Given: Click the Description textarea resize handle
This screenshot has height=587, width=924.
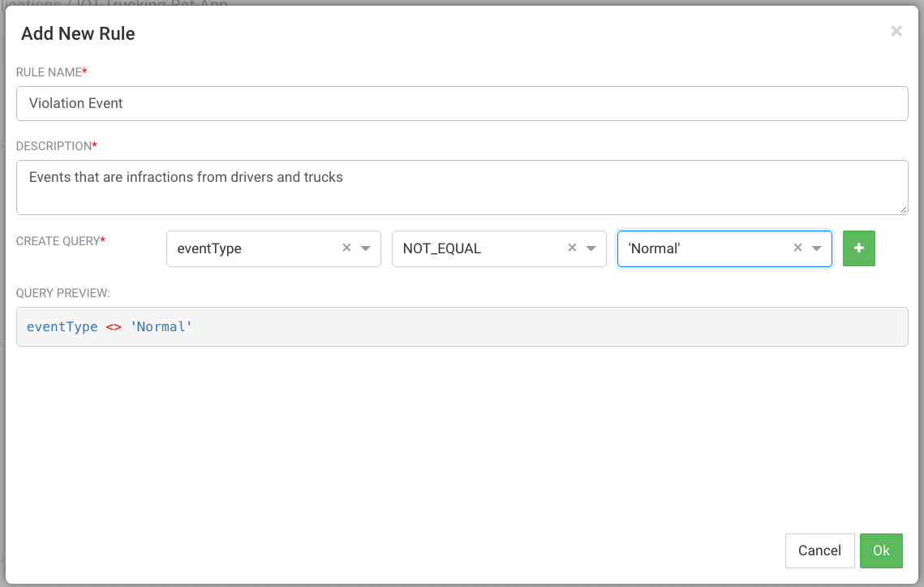Looking at the screenshot, I should (x=904, y=210).
